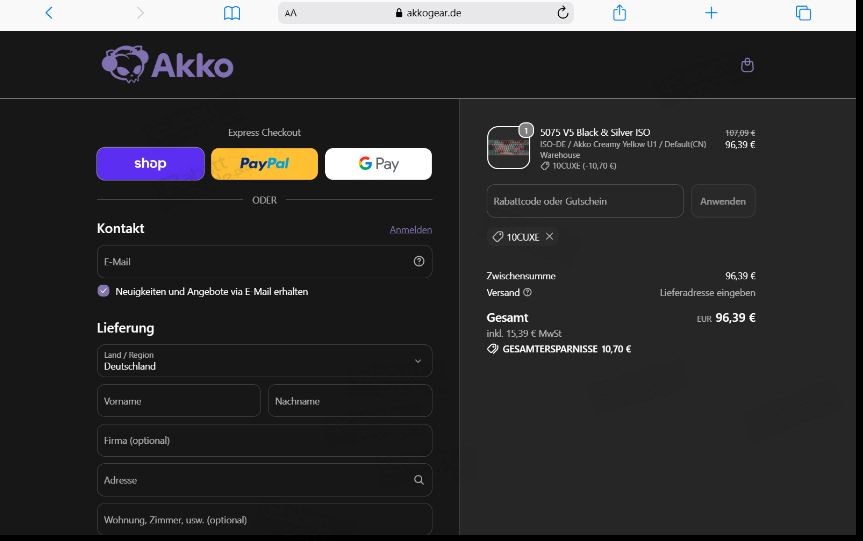Reload the page with refresh icon
Viewport: 863px width, 541px height.
point(562,13)
